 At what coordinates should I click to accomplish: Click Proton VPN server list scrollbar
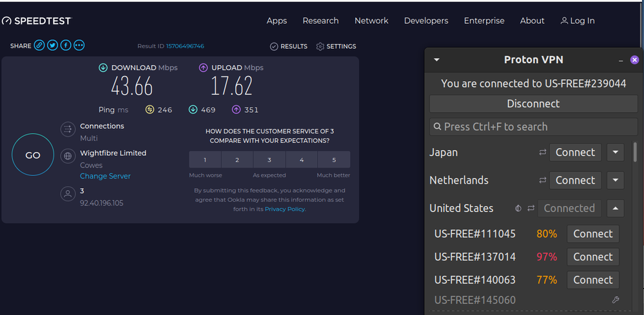pyautogui.click(x=636, y=152)
